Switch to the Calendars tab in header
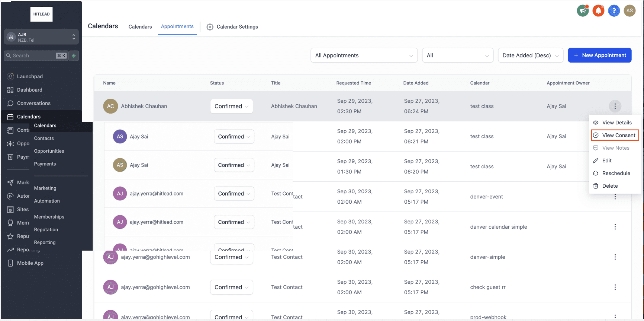644x321 pixels. [140, 27]
